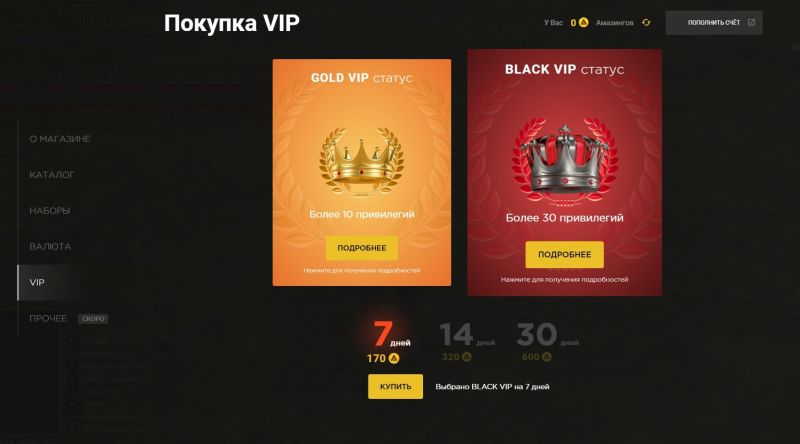Open the О магазине section

[60, 139]
